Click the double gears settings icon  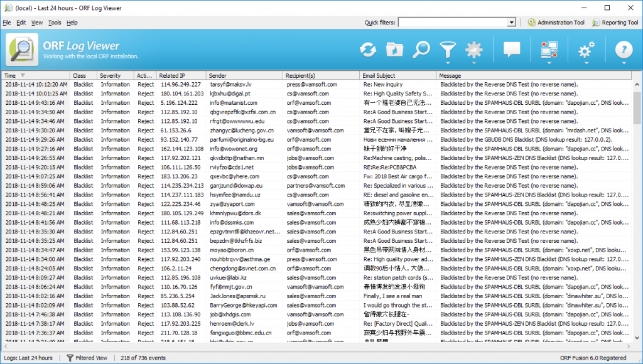pyautogui.click(x=586, y=50)
